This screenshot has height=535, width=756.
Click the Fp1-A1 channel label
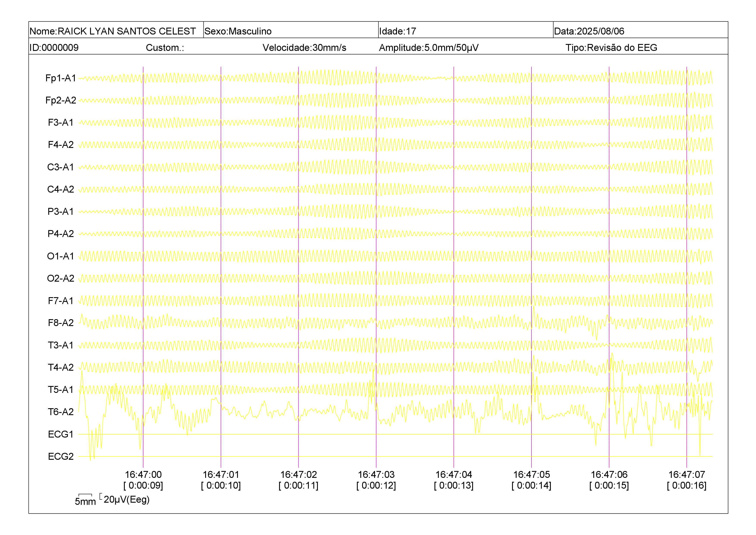pyautogui.click(x=61, y=78)
